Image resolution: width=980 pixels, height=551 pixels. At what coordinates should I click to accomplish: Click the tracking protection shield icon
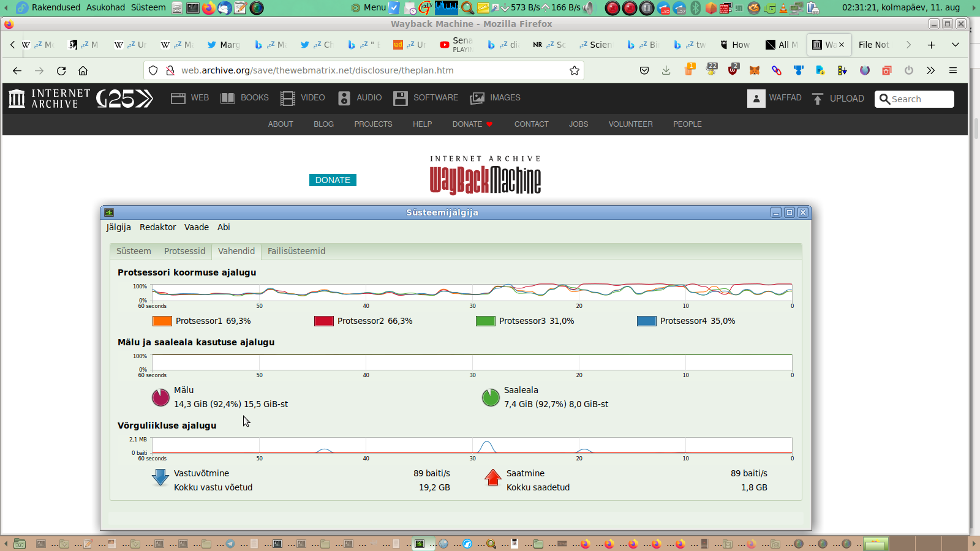[153, 70]
